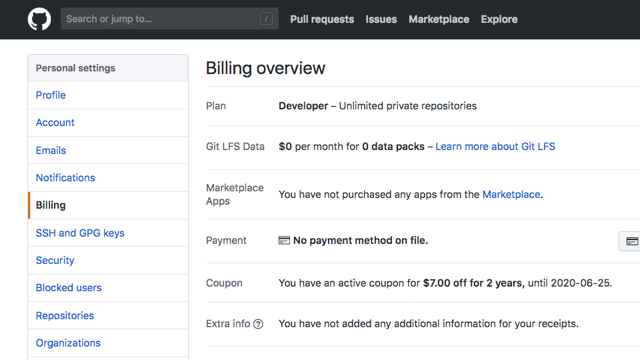This screenshot has width=640, height=360.
Task: Click the No payment method on file text
Action: pos(360,240)
